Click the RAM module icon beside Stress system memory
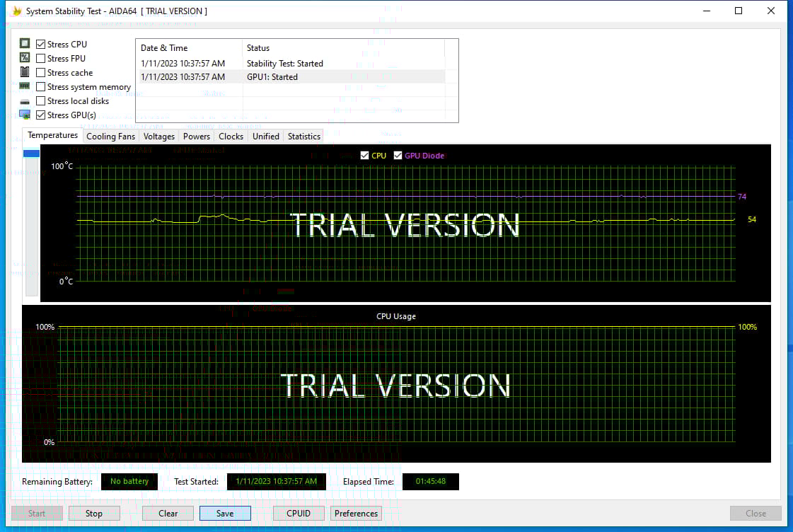Image resolution: width=793 pixels, height=532 pixels. click(x=25, y=86)
